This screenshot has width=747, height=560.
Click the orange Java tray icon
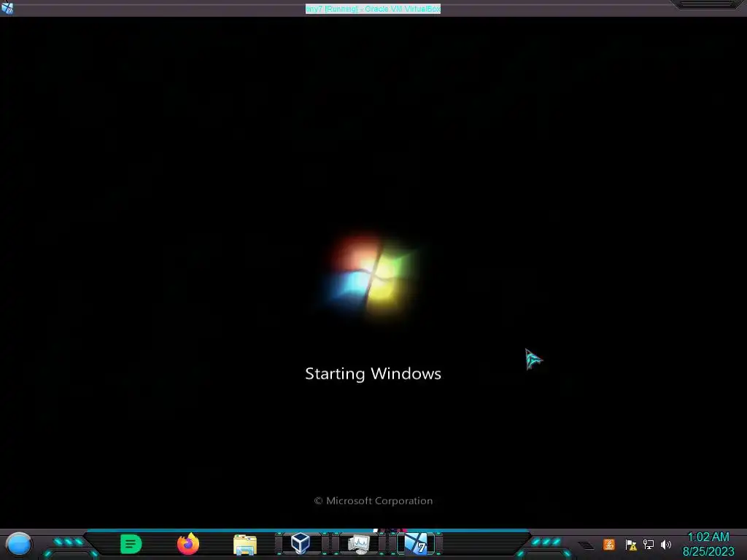(x=609, y=544)
